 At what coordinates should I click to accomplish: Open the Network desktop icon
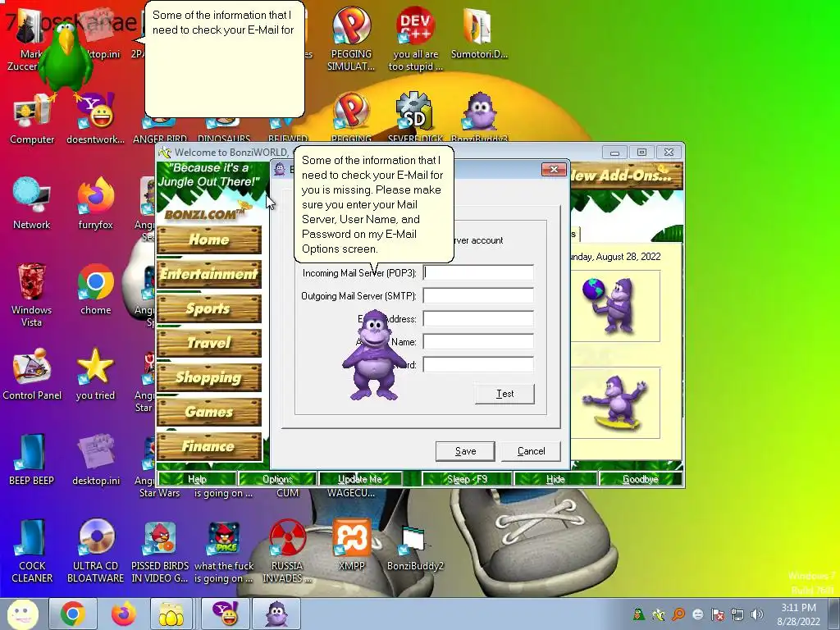32,203
